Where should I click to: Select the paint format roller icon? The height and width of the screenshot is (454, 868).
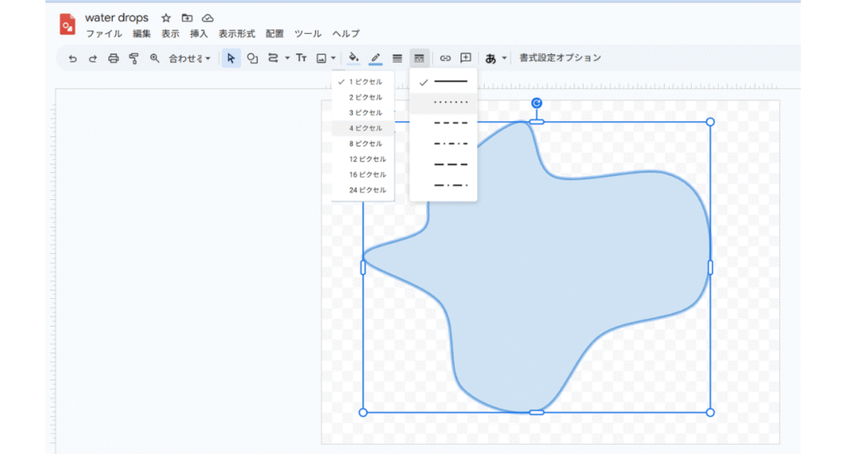[134, 58]
